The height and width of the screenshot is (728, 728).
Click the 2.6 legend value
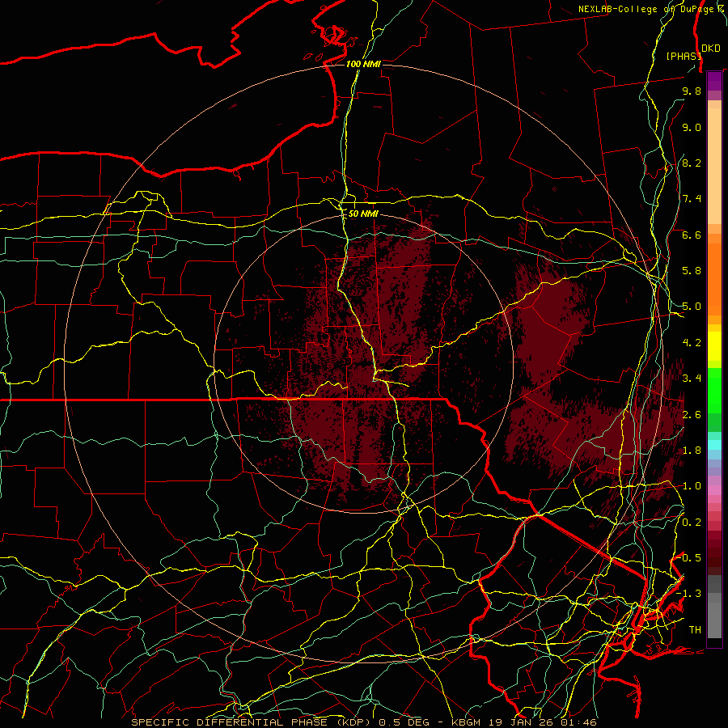coord(692,415)
